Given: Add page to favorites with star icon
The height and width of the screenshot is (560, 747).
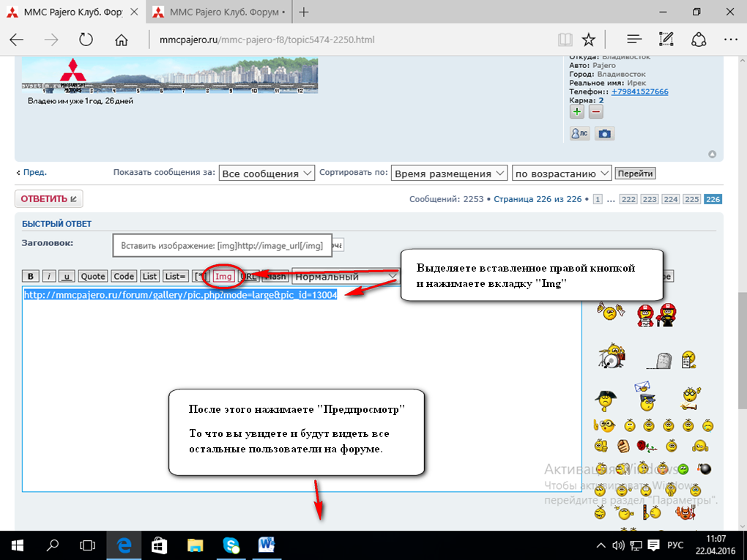Looking at the screenshot, I should (x=588, y=40).
